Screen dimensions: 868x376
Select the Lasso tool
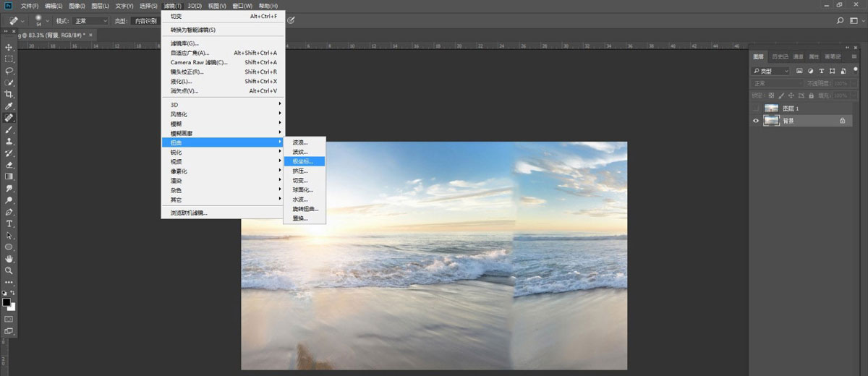9,71
